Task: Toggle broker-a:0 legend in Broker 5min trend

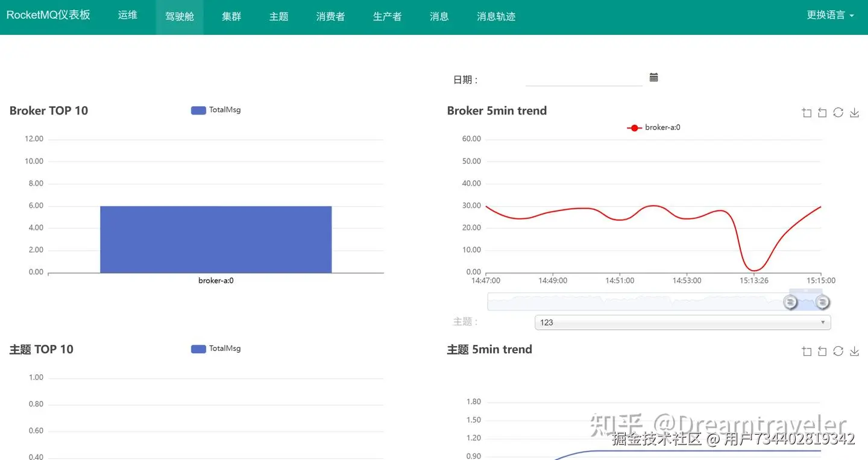Action: click(654, 128)
